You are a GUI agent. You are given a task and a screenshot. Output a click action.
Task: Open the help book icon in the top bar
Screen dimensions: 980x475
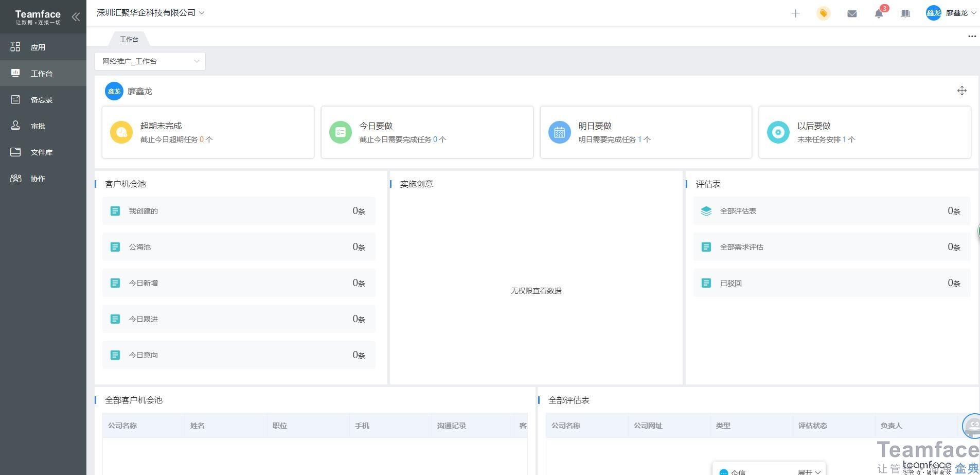(905, 13)
